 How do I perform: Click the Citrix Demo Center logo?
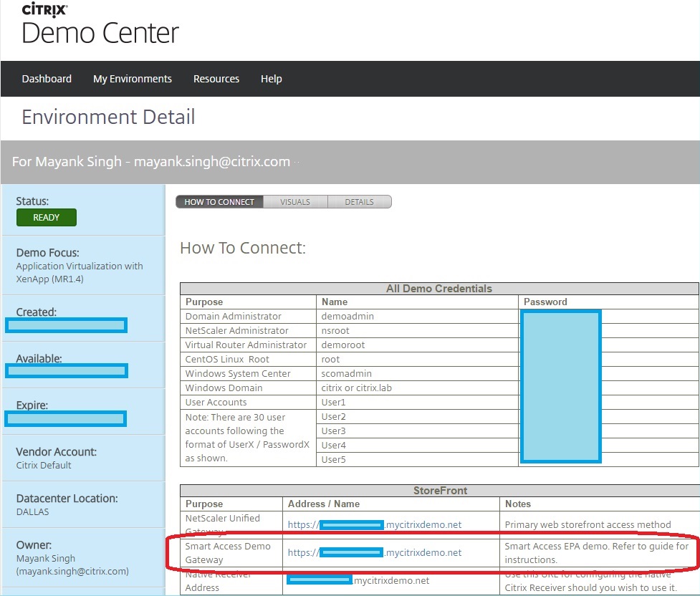point(100,24)
